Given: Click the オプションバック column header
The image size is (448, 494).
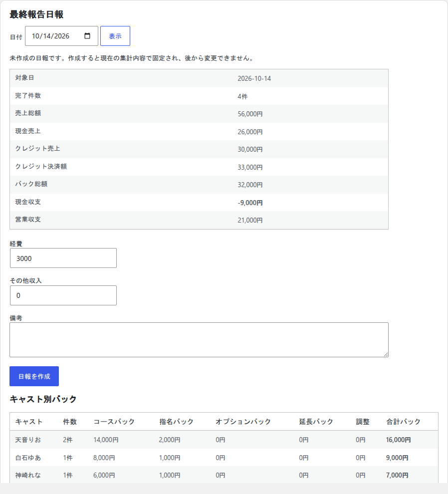Looking at the screenshot, I should pos(243,422).
